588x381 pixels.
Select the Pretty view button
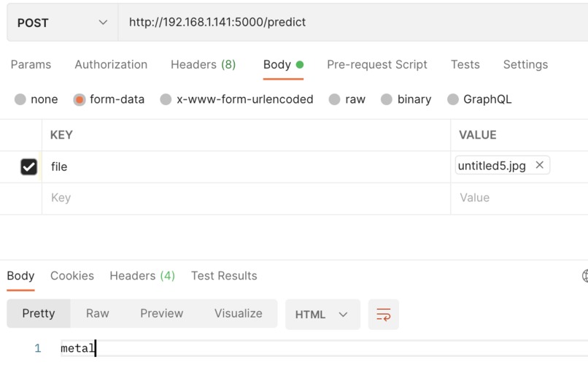pyautogui.click(x=39, y=314)
